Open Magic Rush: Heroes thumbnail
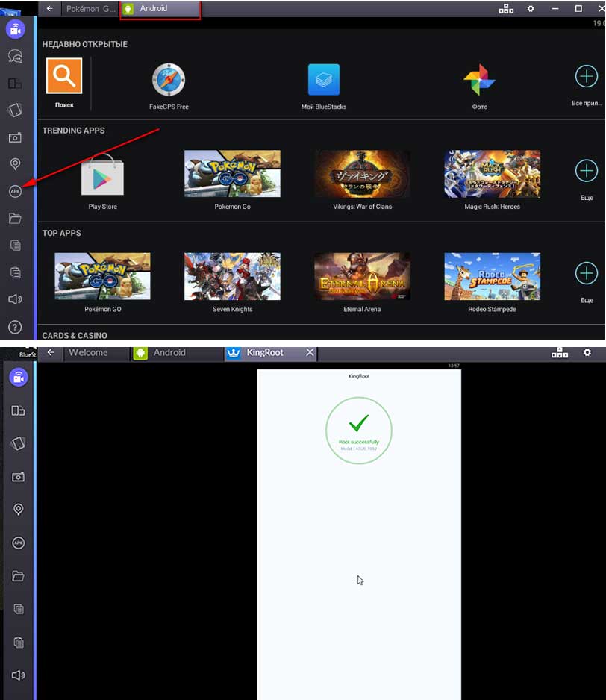 pyautogui.click(x=492, y=174)
